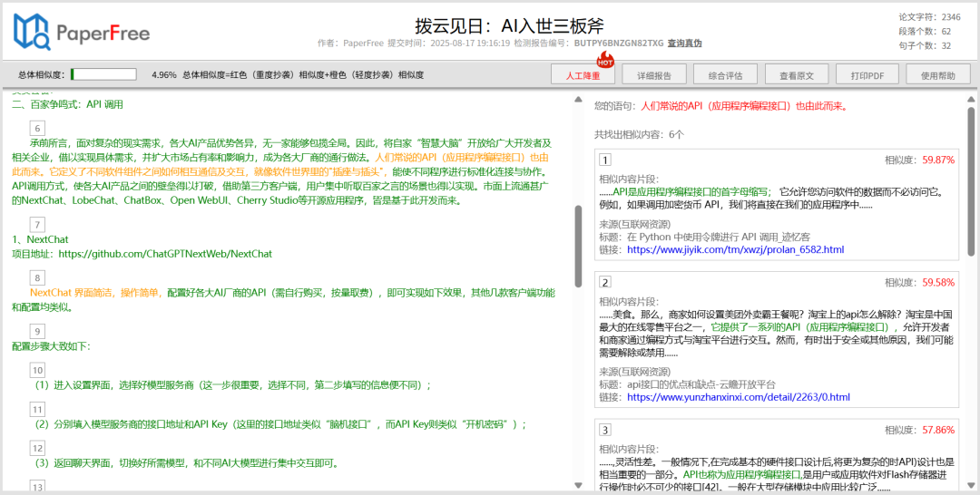Select paragraph marker 8

[x=37, y=277]
